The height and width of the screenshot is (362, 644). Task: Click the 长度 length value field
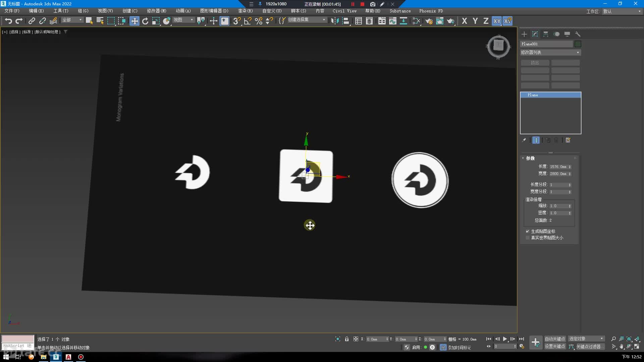coord(558,167)
